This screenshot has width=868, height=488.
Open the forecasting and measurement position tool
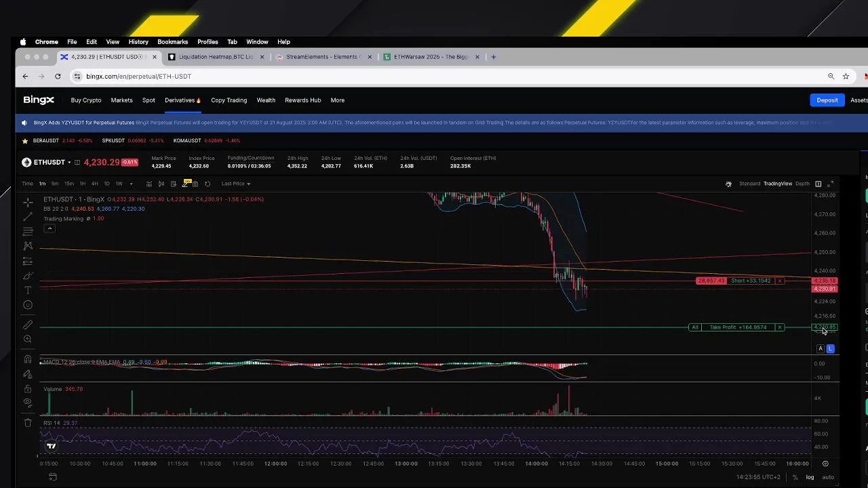28,261
